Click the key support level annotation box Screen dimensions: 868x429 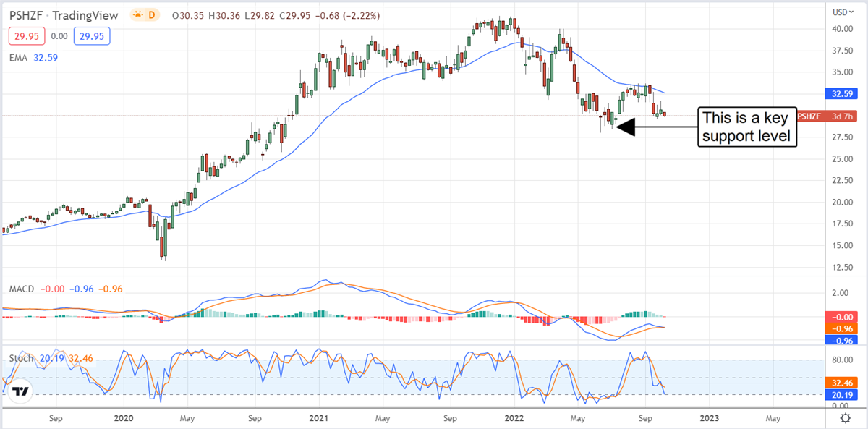point(746,127)
